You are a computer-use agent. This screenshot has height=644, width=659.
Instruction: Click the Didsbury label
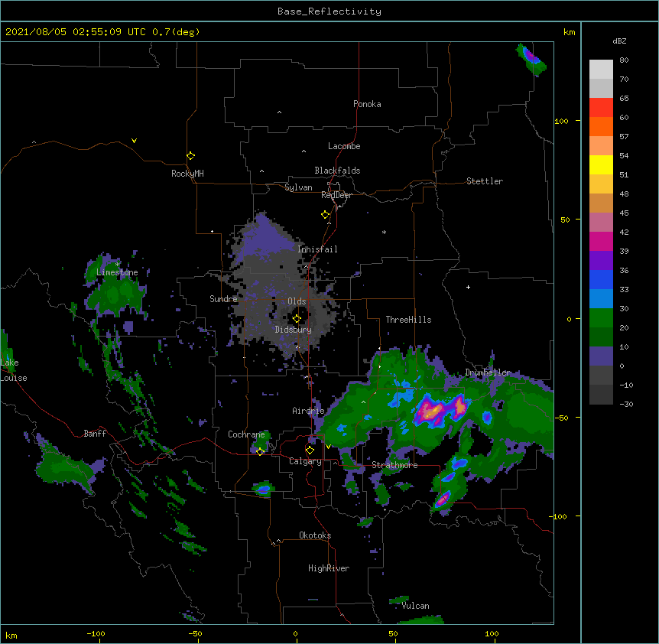[294, 330]
